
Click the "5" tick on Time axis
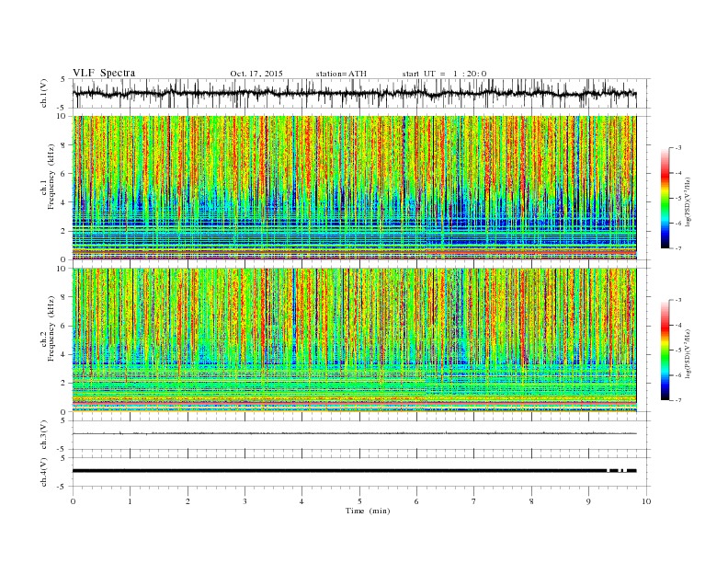click(x=359, y=501)
